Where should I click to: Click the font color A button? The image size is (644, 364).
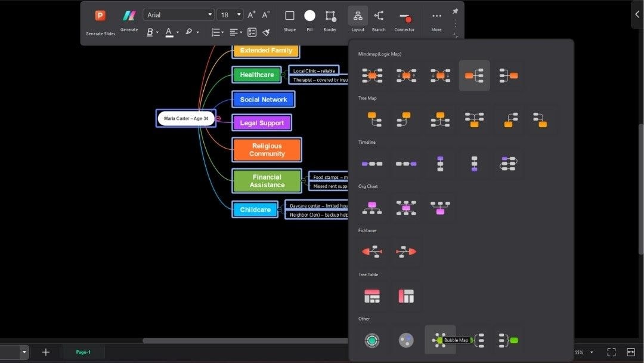pyautogui.click(x=169, y=32)
